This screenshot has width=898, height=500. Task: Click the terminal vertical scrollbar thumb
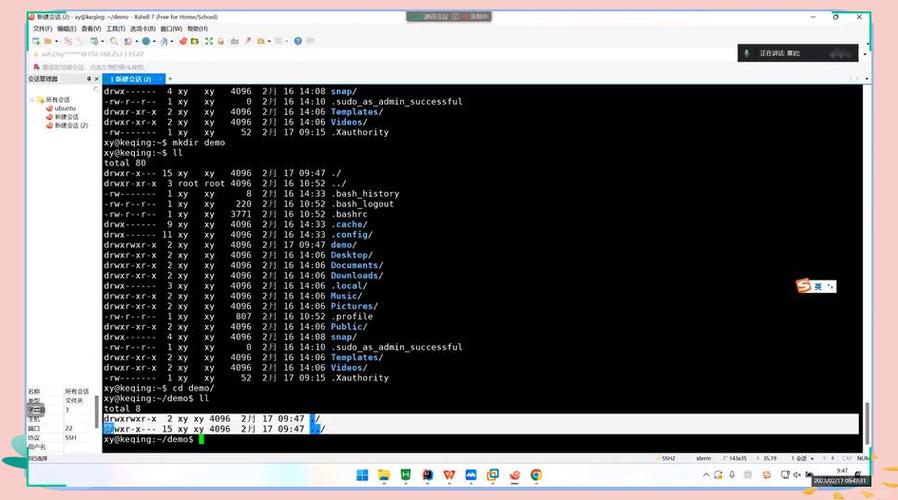867,423
